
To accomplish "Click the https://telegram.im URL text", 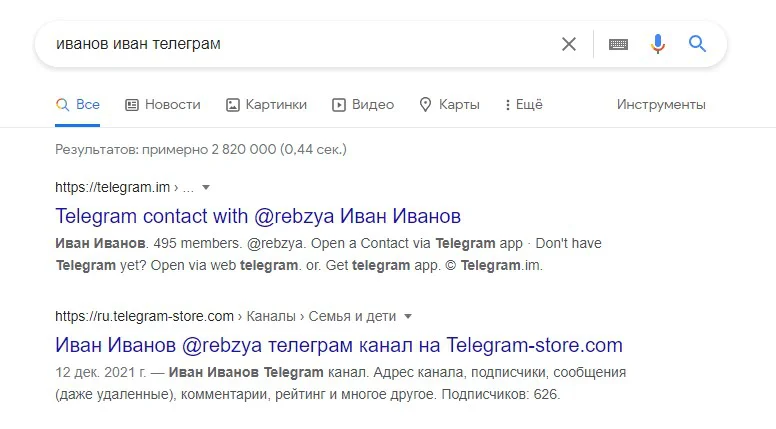I will (113, 187).
